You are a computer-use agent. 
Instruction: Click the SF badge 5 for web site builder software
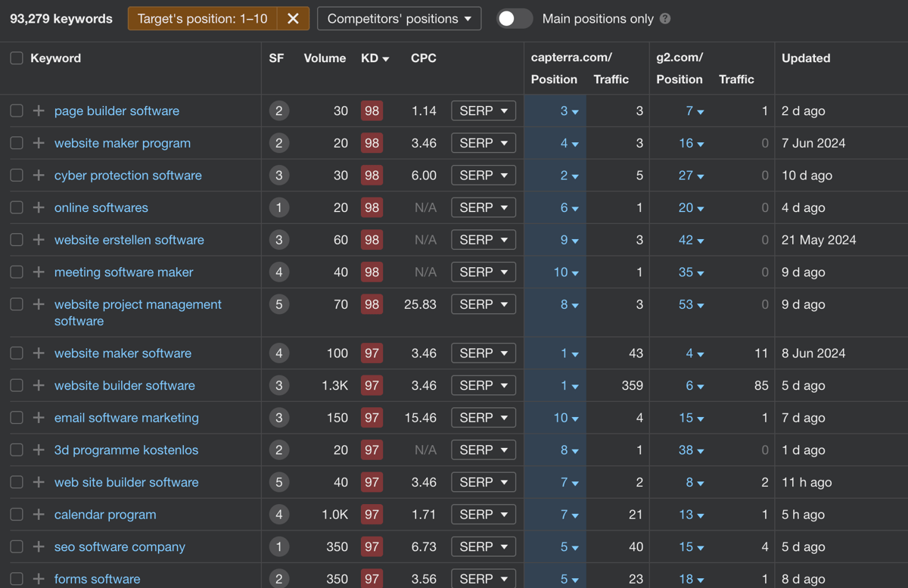(x=278, y=483)
